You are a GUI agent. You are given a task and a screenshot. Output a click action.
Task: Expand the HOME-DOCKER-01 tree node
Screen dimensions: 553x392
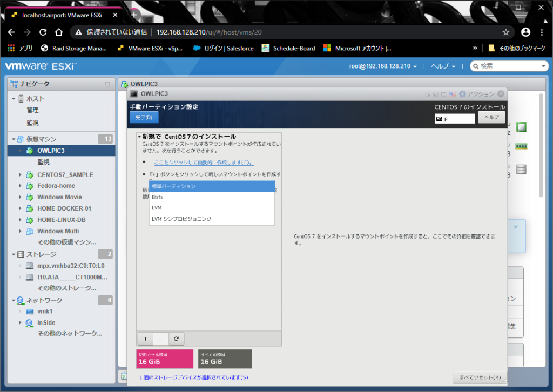coord(20,208)
